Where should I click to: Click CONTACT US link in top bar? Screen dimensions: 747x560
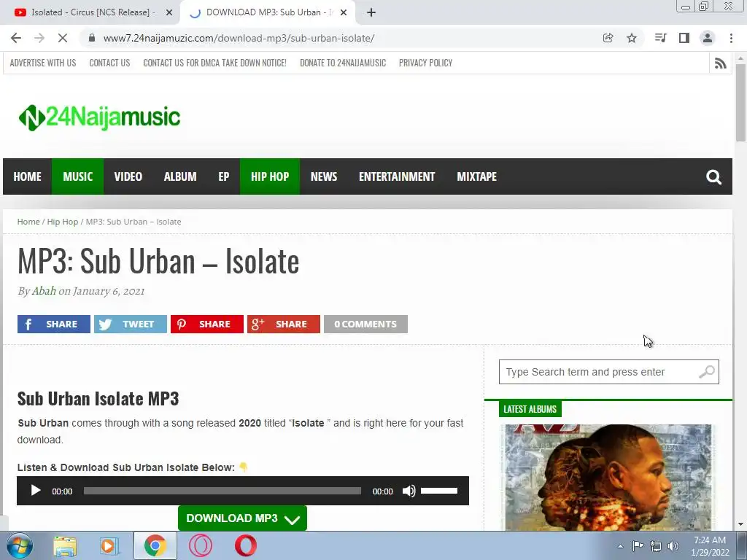click(109, 63)
